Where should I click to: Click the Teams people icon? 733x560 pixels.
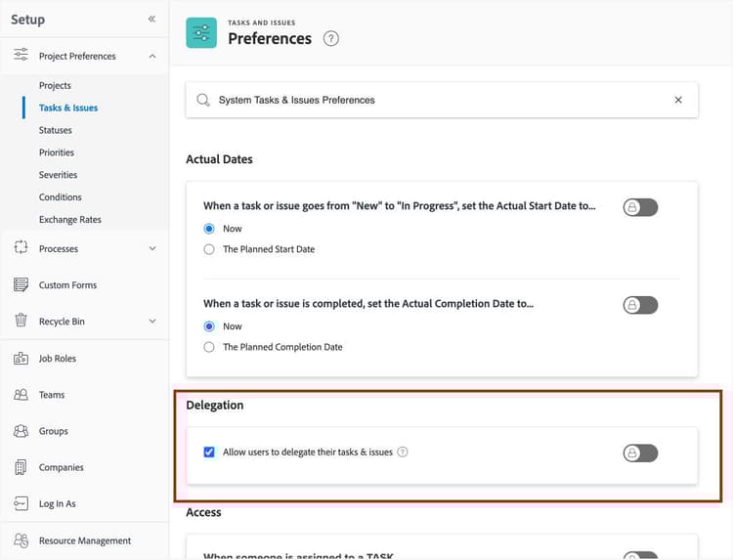(21, 395)
